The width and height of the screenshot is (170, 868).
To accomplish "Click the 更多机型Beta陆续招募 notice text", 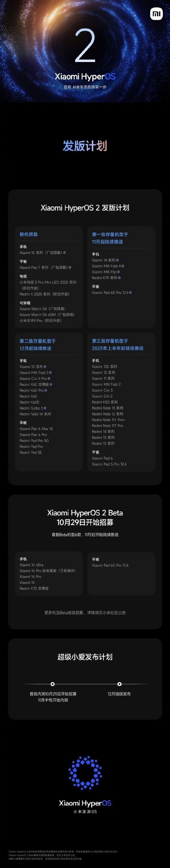I will point(85,613).
